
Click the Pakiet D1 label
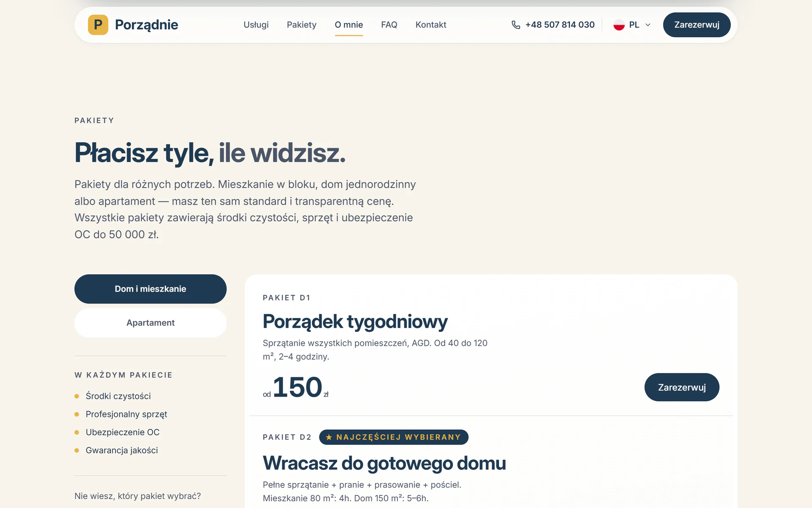click(x=287, y=298)
